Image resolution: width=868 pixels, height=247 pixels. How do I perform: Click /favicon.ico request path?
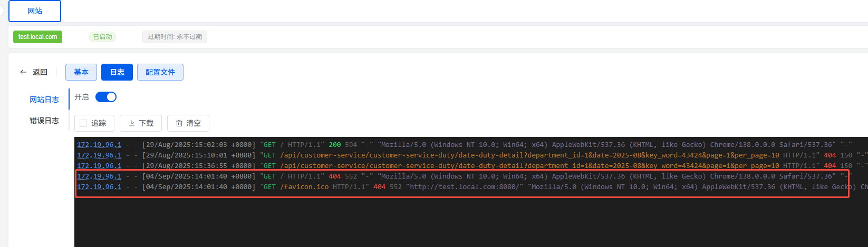(x=304, y=187)
